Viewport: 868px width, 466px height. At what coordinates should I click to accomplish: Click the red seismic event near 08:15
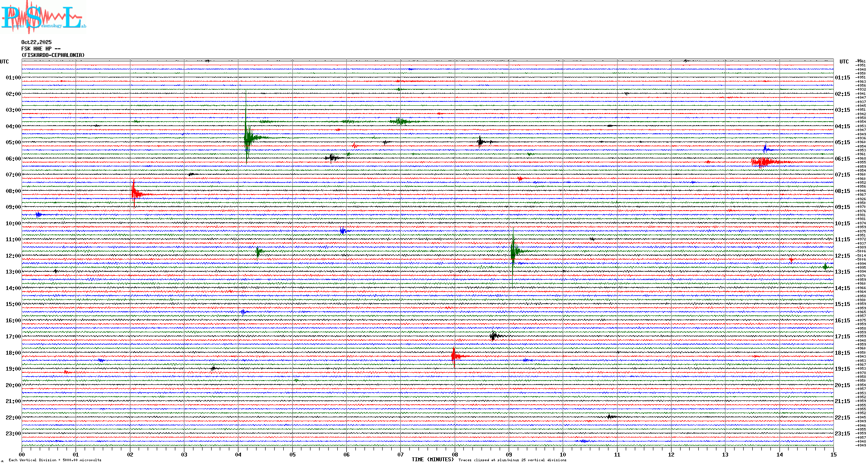(x=135, y=194)
